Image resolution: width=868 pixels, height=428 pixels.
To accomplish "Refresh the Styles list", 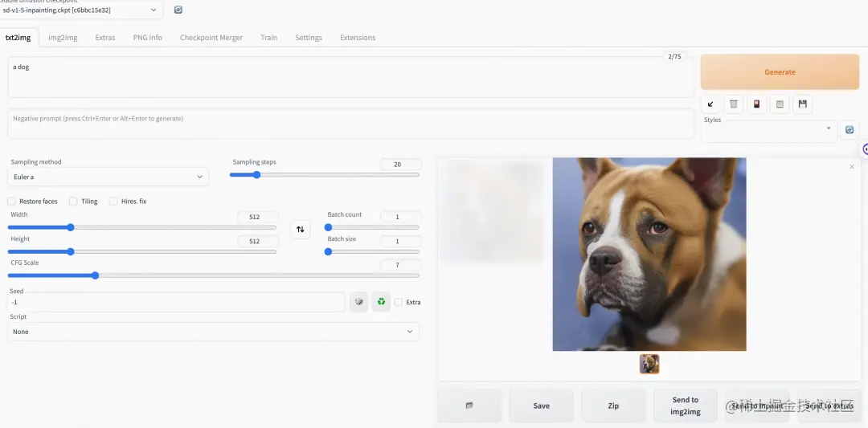I will (850, 130).
